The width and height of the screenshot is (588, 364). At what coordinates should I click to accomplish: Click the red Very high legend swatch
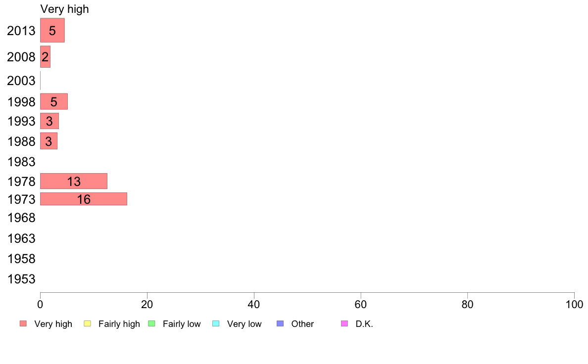pos(23,323)
